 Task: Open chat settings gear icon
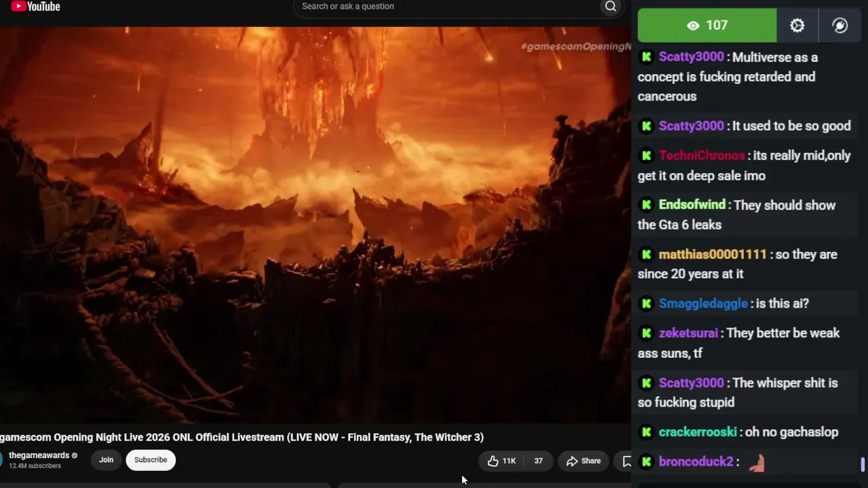(797, 26)
